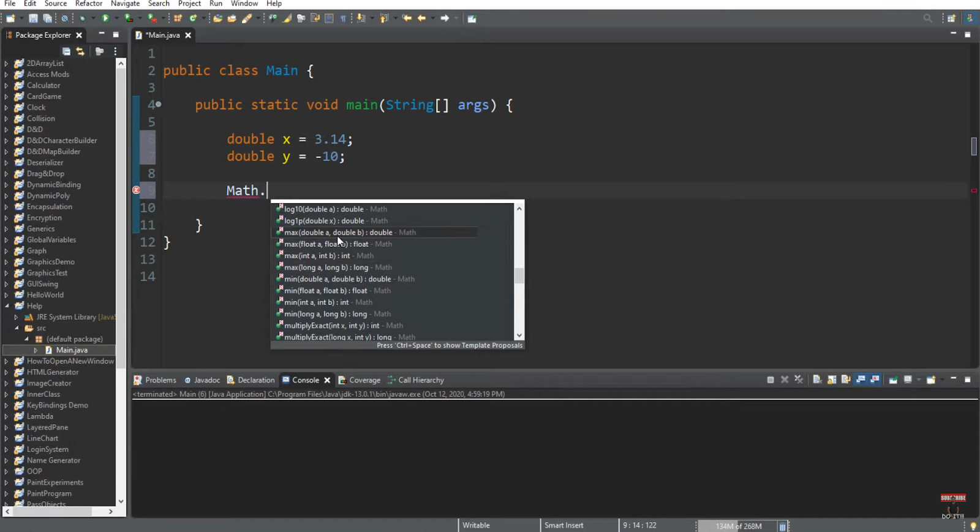Run the garbage collector trash icon
This screenshot has width=980, height=532.
click(782, 526)
